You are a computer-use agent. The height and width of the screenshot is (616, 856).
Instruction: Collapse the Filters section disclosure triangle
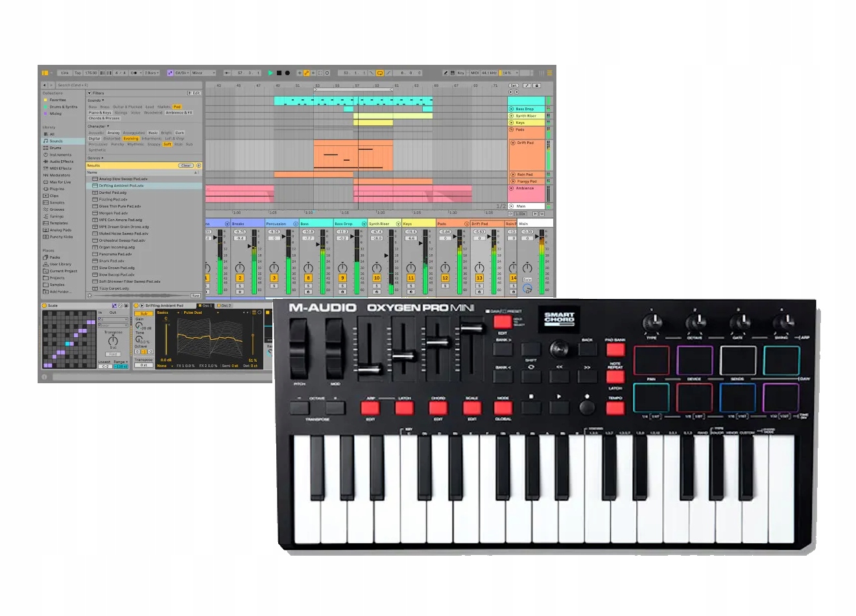[89, 93]
